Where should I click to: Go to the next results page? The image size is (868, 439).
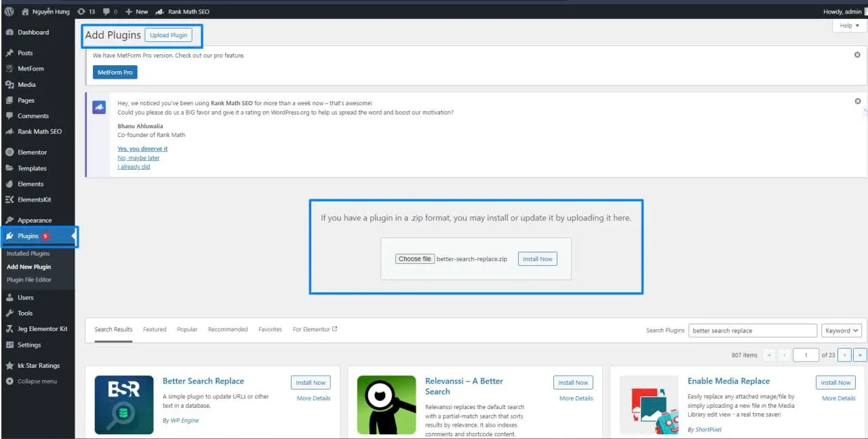(844, 355)
